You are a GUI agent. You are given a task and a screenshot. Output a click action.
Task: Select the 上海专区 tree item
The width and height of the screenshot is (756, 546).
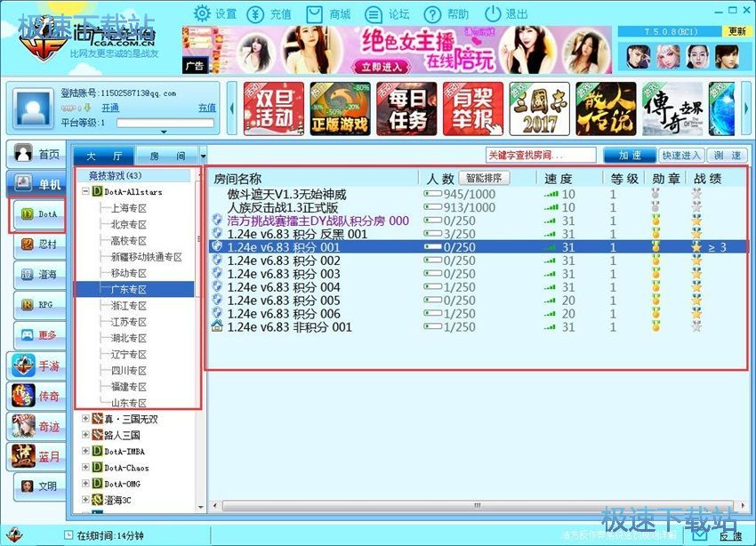point(129,208)
